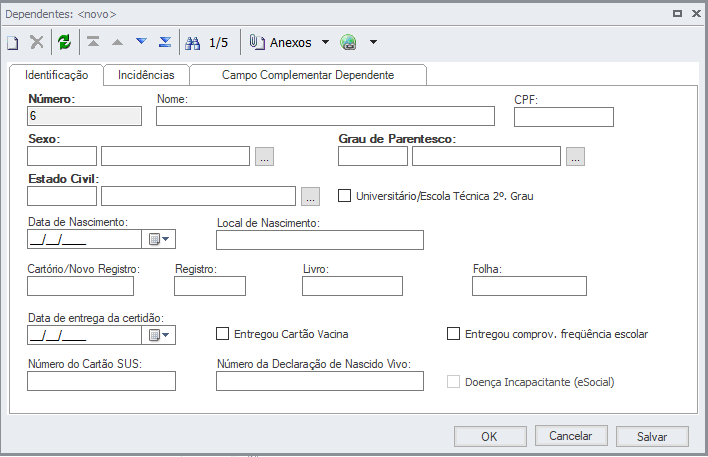Viewport: 708px width, 457px height.
Task: Close the Dependentes window
Action: click(696, 14)
